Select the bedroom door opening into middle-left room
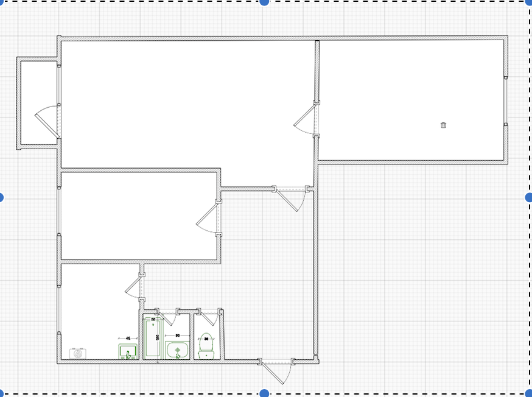This screenshot has width=532, height=397. pyautogui.click(x=209, y=217)
